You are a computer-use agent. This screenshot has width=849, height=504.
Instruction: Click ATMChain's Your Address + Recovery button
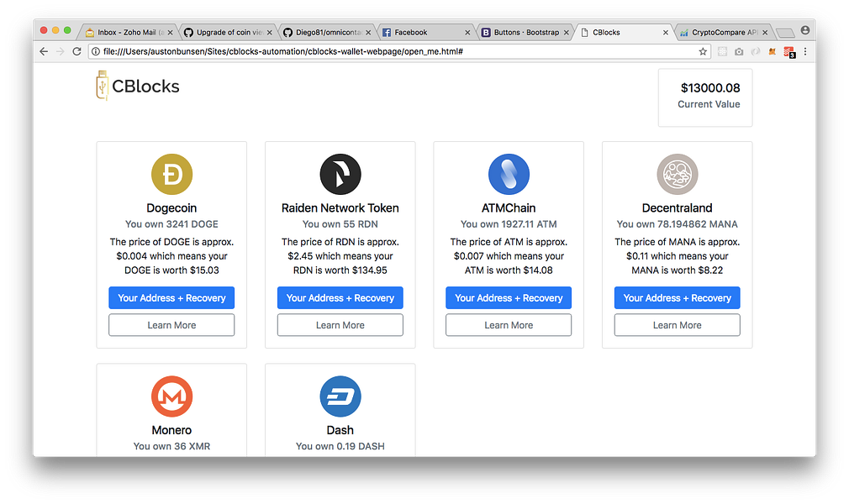tap(509, 297)
